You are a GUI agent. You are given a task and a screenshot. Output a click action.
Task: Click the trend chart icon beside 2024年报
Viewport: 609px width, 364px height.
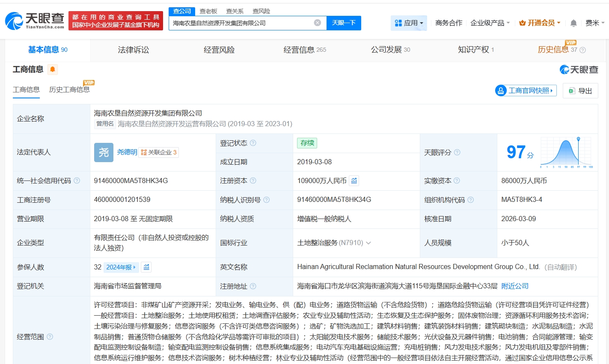(146, 267)
